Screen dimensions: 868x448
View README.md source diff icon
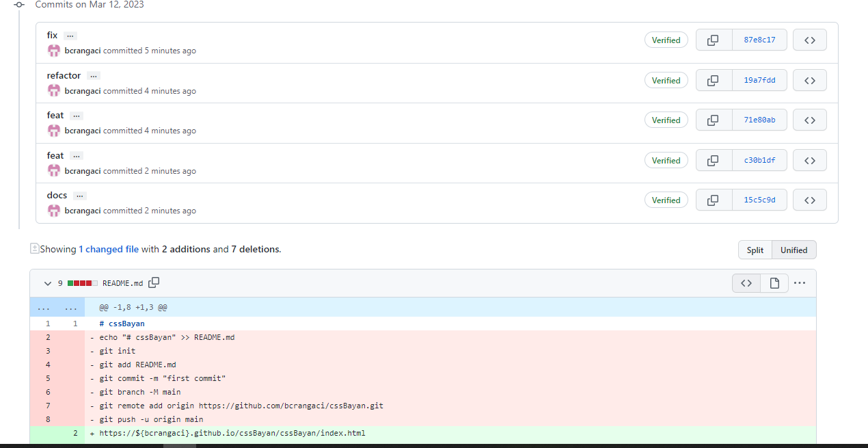[x=746, y=283]
